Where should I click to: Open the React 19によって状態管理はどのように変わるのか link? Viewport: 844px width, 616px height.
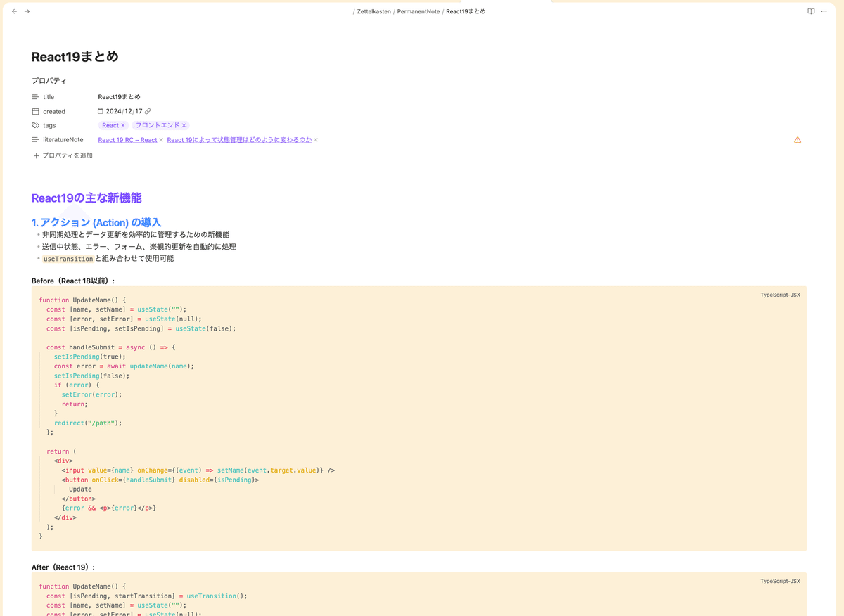239,140
